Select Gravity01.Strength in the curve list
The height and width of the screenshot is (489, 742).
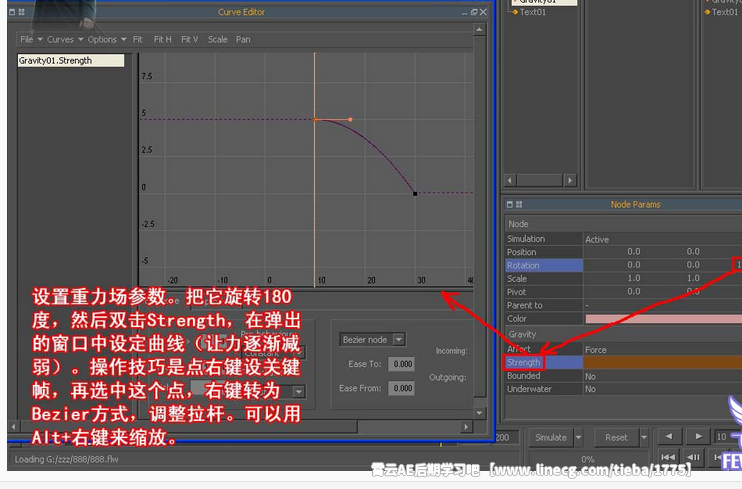(x=71, y=60)
